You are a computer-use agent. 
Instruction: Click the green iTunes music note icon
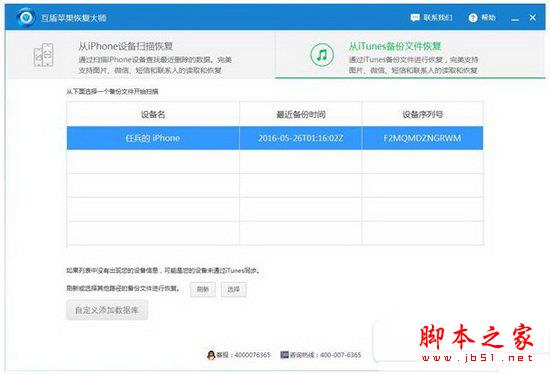tap(322, 55)
